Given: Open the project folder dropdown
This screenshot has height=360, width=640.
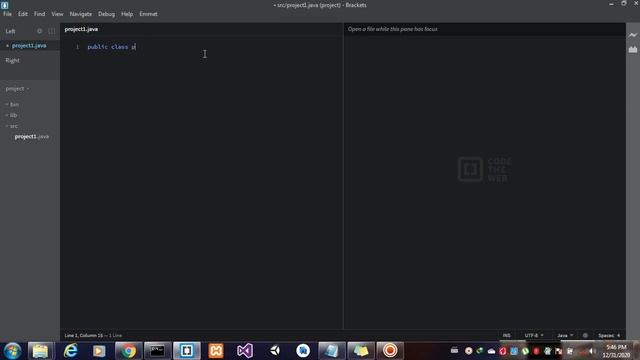Looking at the screenshot, I should click(17, 89).
